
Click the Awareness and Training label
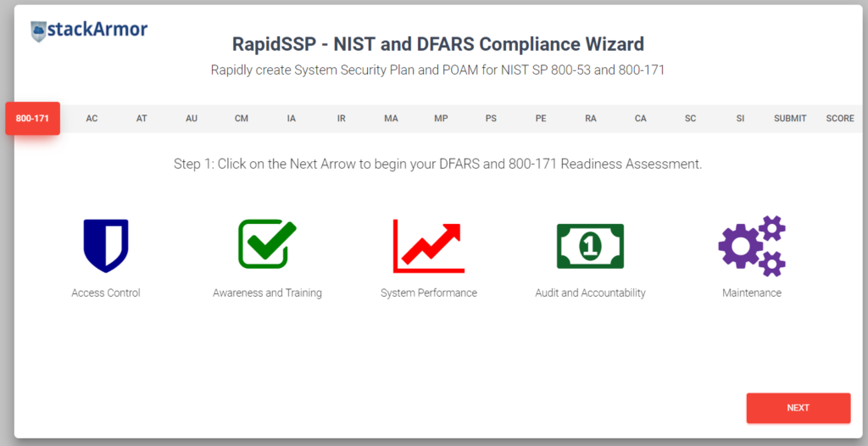tap(267, 293)
